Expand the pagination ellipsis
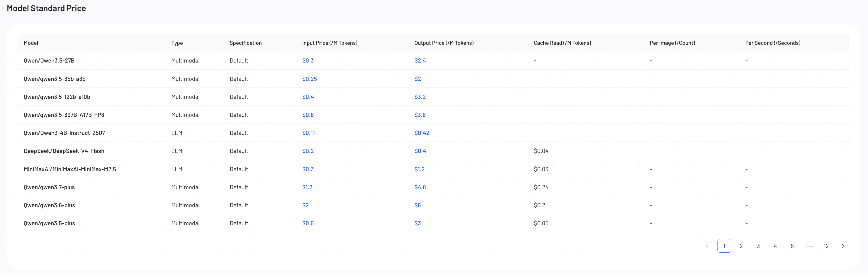868x273 pixels. click(x=809, y=246)
